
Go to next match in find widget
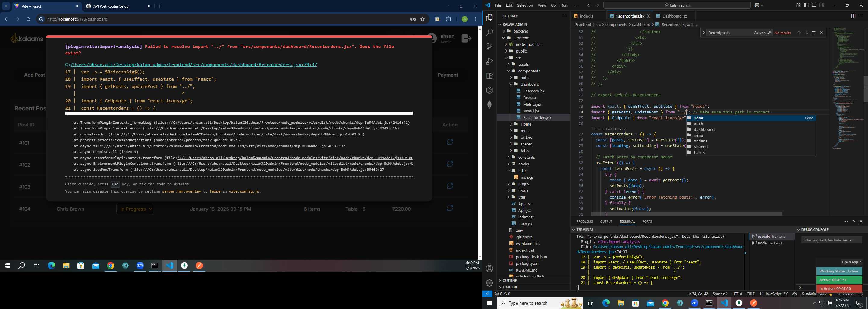coord(806,33)
